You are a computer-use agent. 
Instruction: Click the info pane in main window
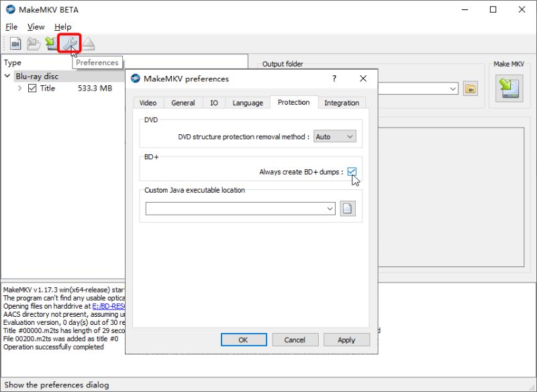tap(451, 197)
